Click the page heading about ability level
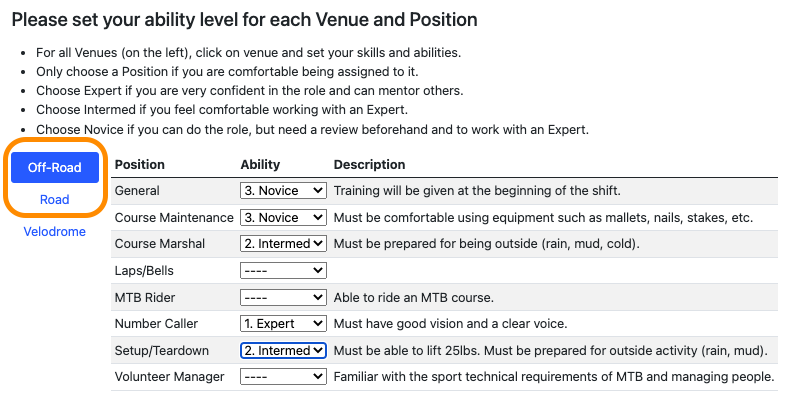Image resolution: width=805 pixels, height=411 pixels. (244, 19)
